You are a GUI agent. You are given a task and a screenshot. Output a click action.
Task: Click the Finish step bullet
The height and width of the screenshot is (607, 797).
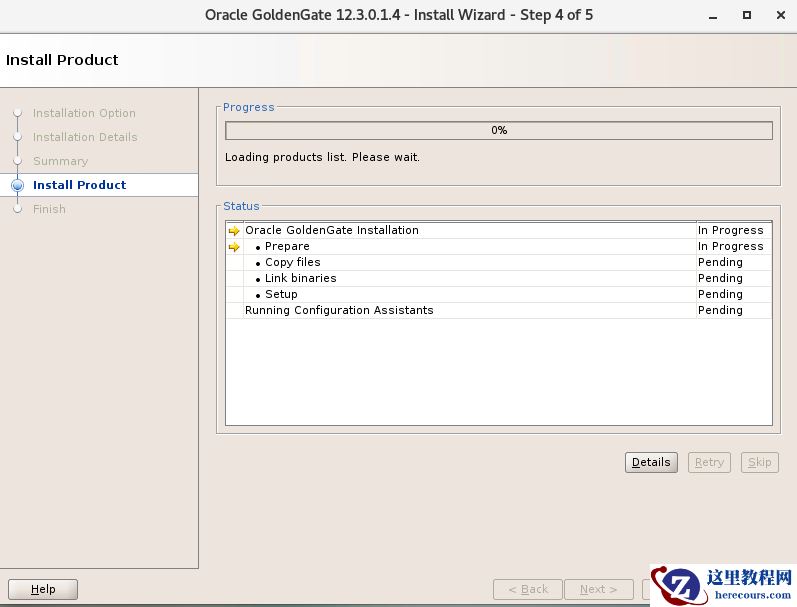[17, 208]
